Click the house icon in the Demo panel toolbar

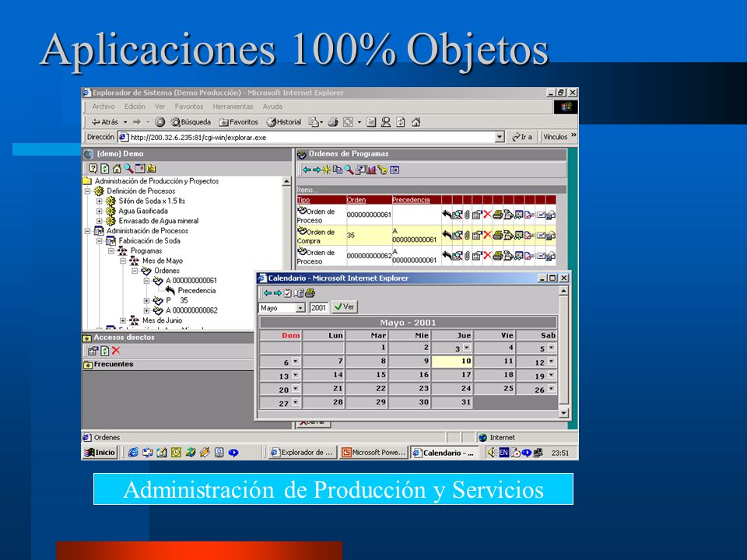[x=117, y=168]
